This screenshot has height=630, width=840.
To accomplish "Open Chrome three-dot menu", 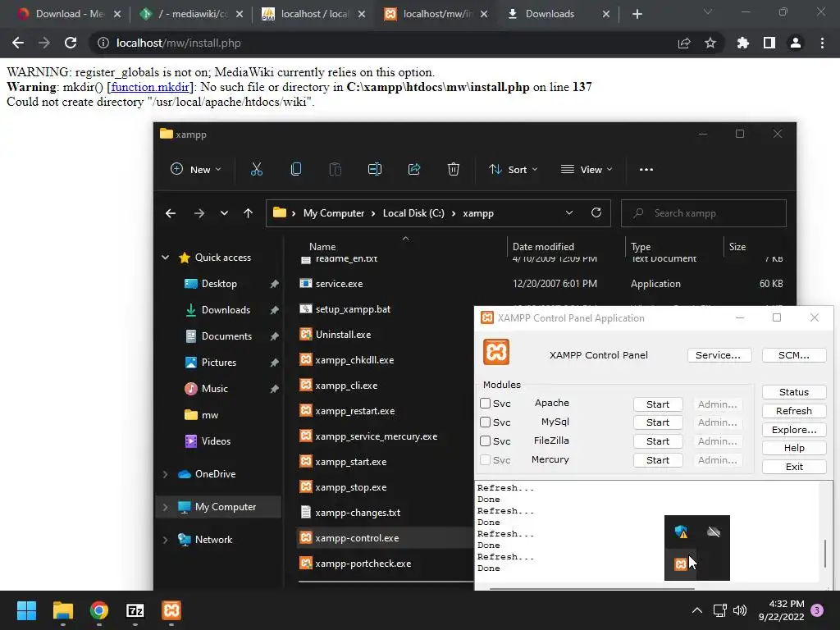I will click(822, 43).
